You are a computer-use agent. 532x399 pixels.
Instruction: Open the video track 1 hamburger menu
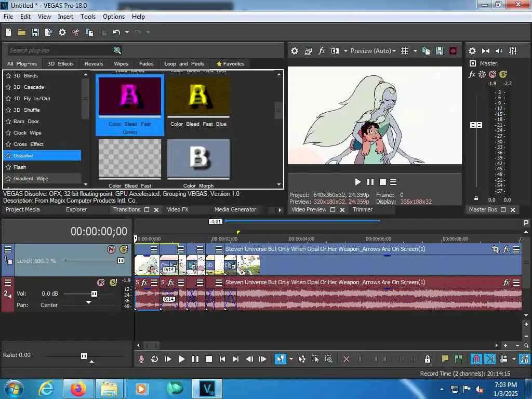point(8,249)
